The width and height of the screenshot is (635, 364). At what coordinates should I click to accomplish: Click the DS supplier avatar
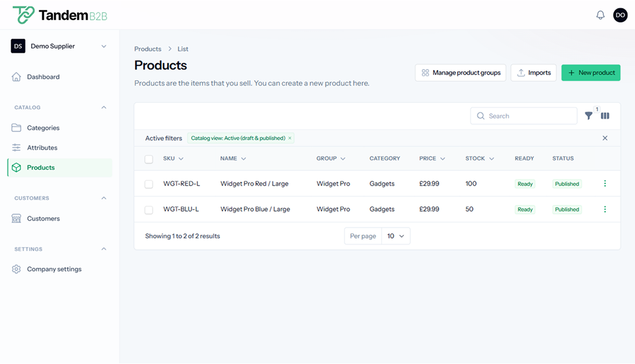18,46
